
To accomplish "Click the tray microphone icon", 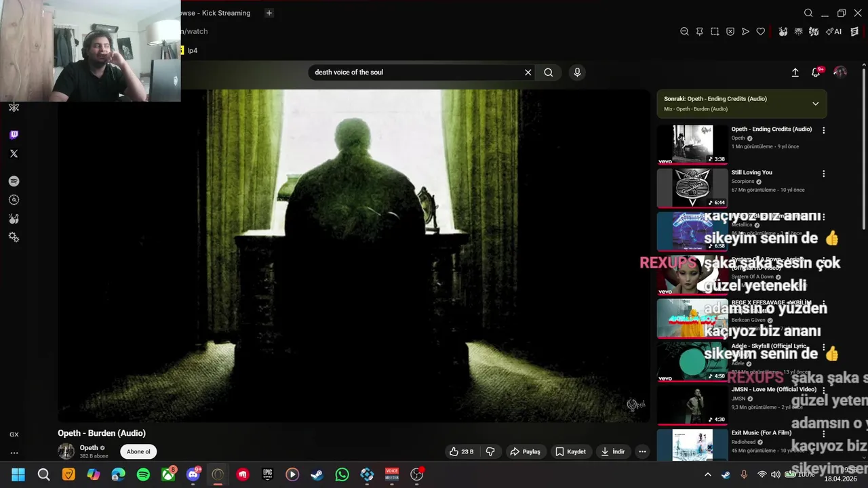I will tap(744, 474).
